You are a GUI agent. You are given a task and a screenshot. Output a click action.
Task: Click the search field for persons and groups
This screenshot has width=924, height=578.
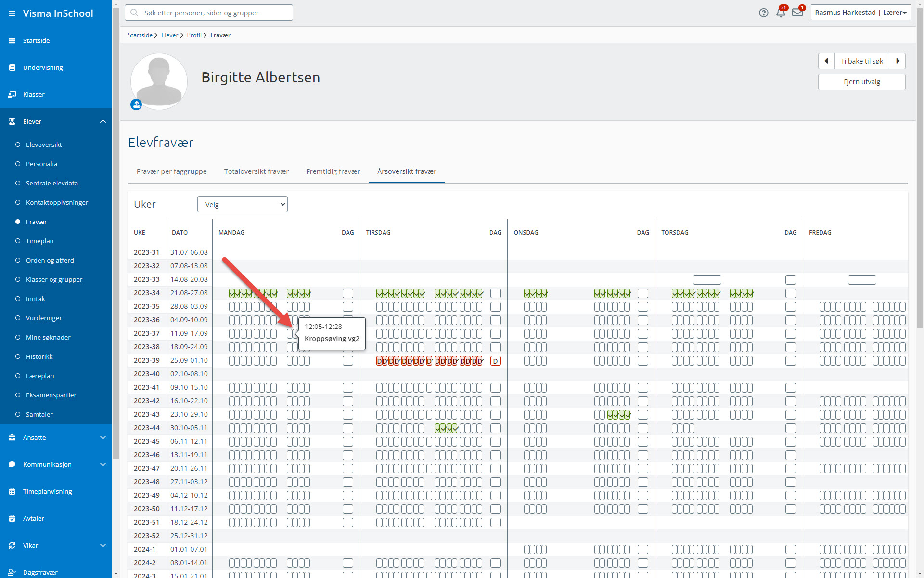click(x=209, y=13)
